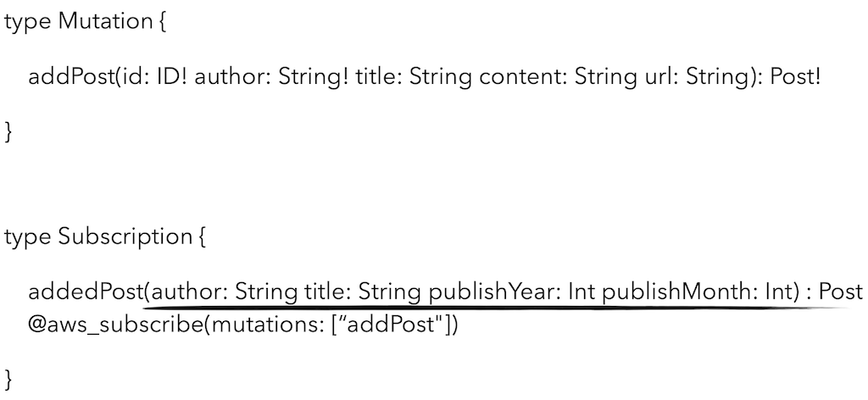
Task: Click the title argument of addPost
Action: pyautogui.click(x=398, y=78)
